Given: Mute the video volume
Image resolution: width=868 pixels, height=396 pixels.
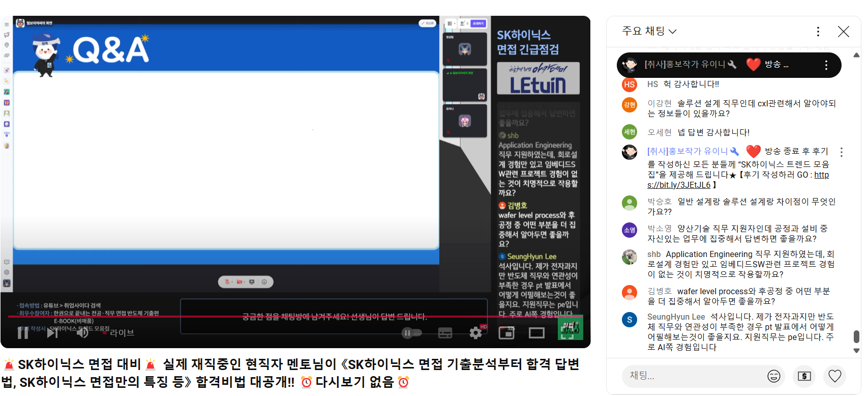Looking at the screenshot, I should [82, 333].
